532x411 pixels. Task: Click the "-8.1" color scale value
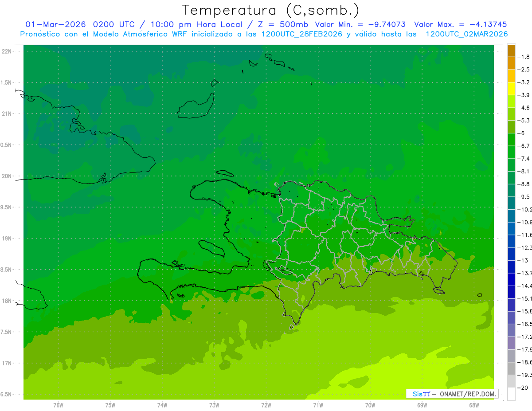coord(524,171)
